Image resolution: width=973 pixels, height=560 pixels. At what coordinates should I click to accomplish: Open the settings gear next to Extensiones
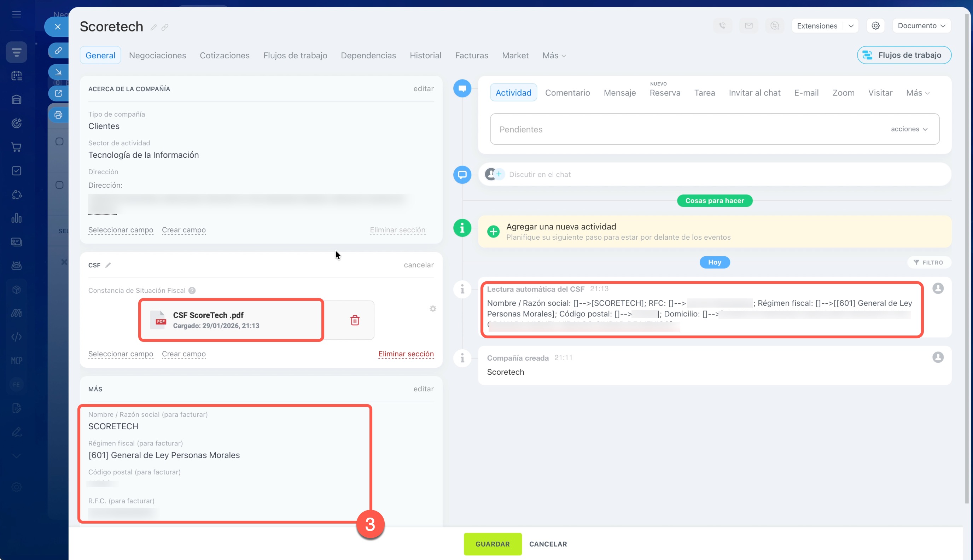coord(876,26)
